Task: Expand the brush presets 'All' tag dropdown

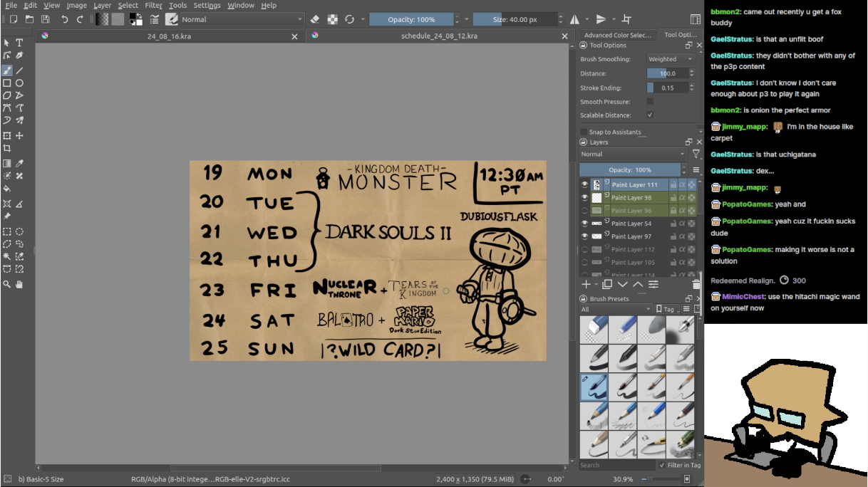Action: pos(616,309)
